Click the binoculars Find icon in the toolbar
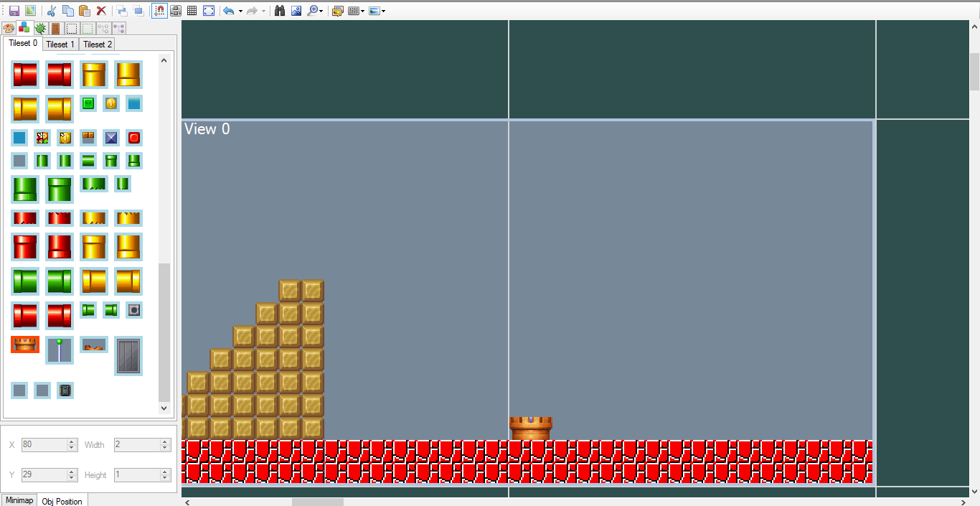The height and width of the screenshot is (506, 980). [280, 11]
